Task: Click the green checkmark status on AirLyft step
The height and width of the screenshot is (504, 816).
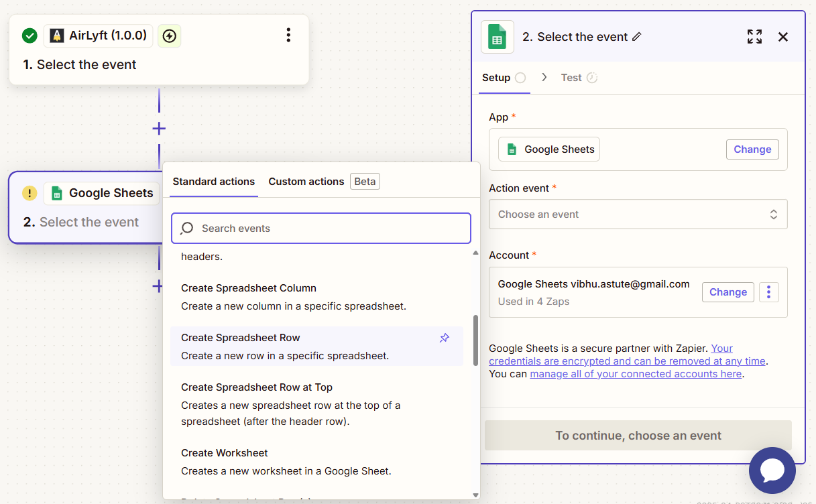Action: 30,36
